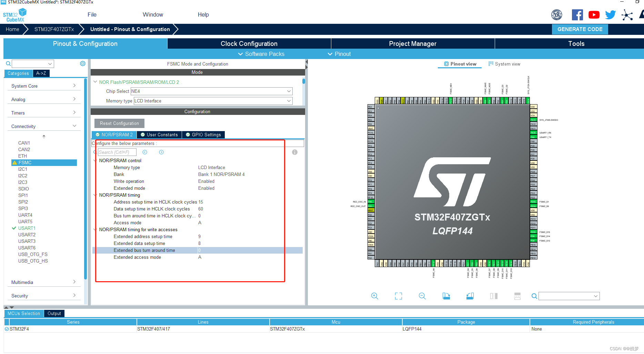Open the Window menu
The width and height of the screenshot is (644, 354).
tap(153, 14)
